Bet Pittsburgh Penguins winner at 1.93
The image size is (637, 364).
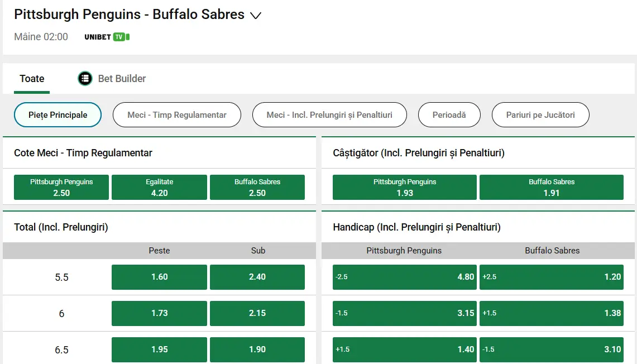[404, 187]
